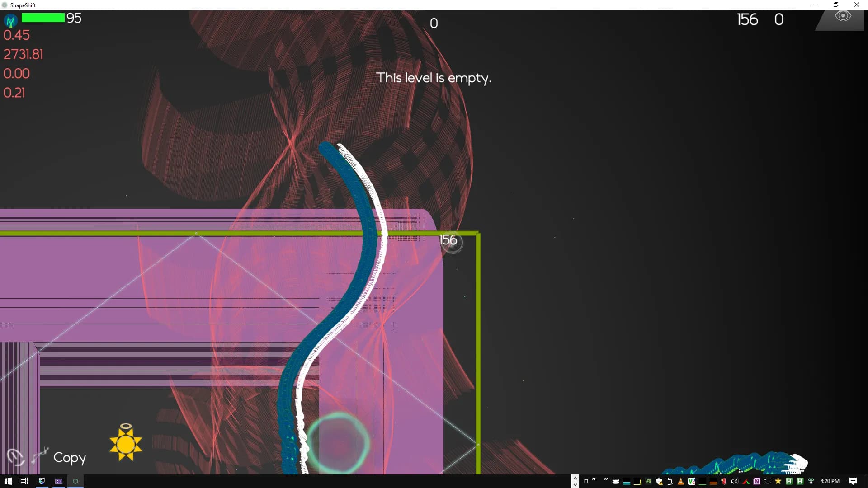
Task: Open the volume speaker control
Action: [735, 481]
